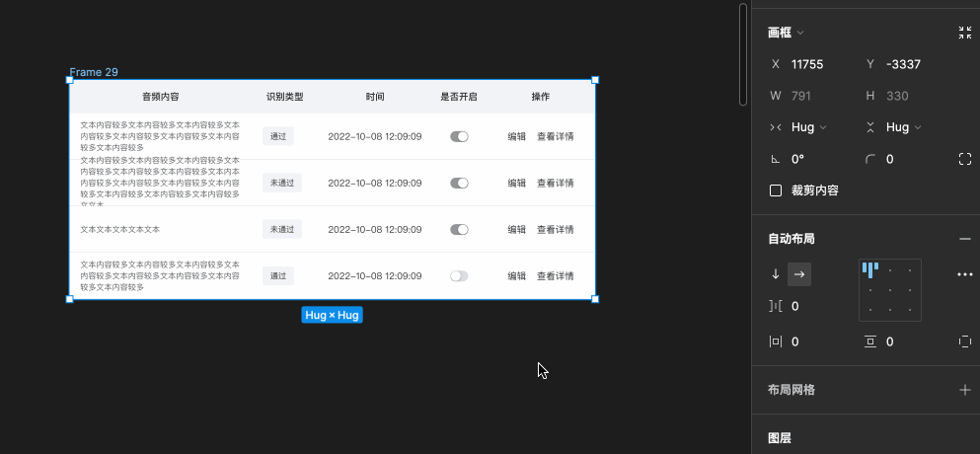Open auto layout advanced settings ellipsis
Viewport: 980px width, 454px height.
pos(965,274)
